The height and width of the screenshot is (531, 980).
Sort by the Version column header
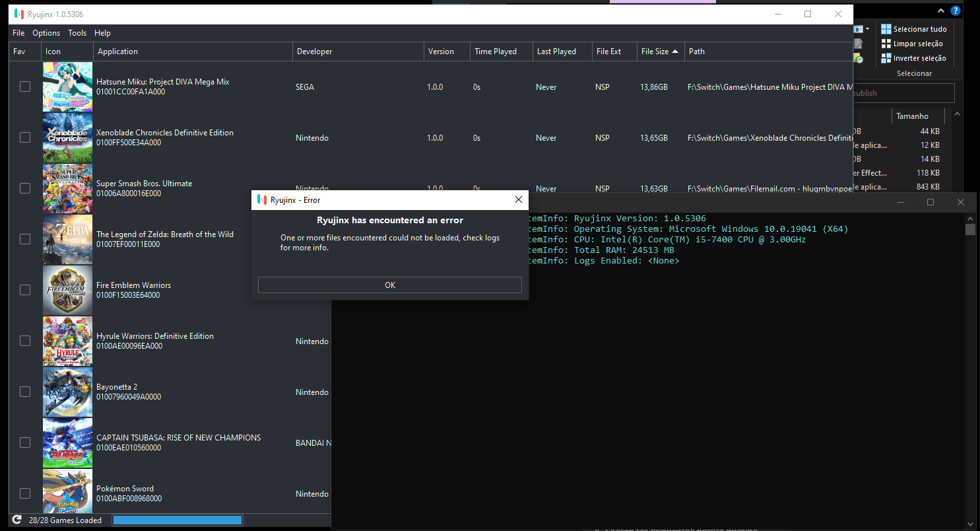446,52
